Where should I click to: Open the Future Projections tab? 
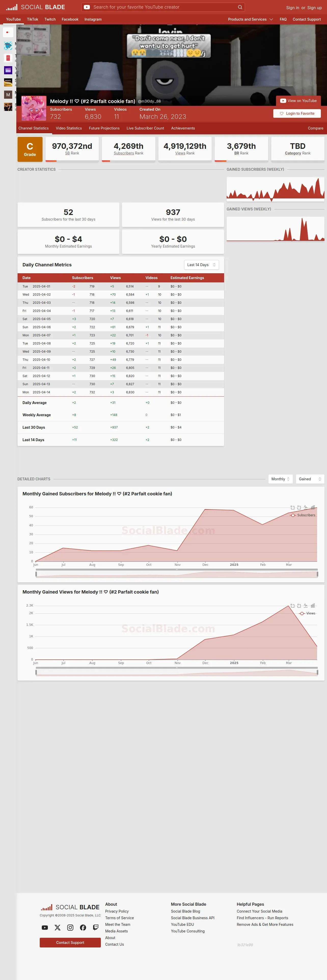(x=104, y=128)
